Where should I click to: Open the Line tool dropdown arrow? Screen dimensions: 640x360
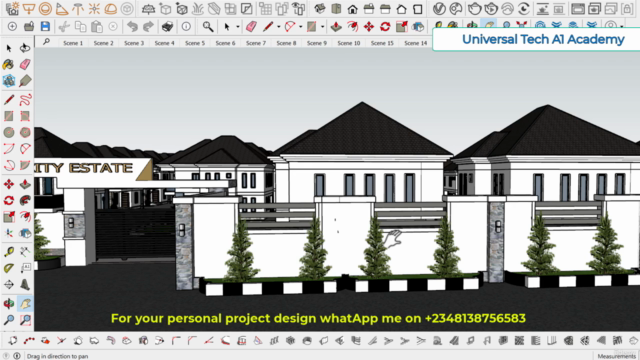click(x=278, y=27)
